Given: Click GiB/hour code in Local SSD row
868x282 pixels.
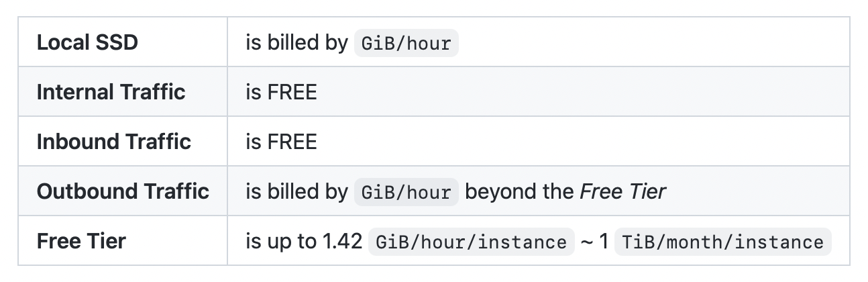Looking at the screenshot, I should tap(406, 44).
